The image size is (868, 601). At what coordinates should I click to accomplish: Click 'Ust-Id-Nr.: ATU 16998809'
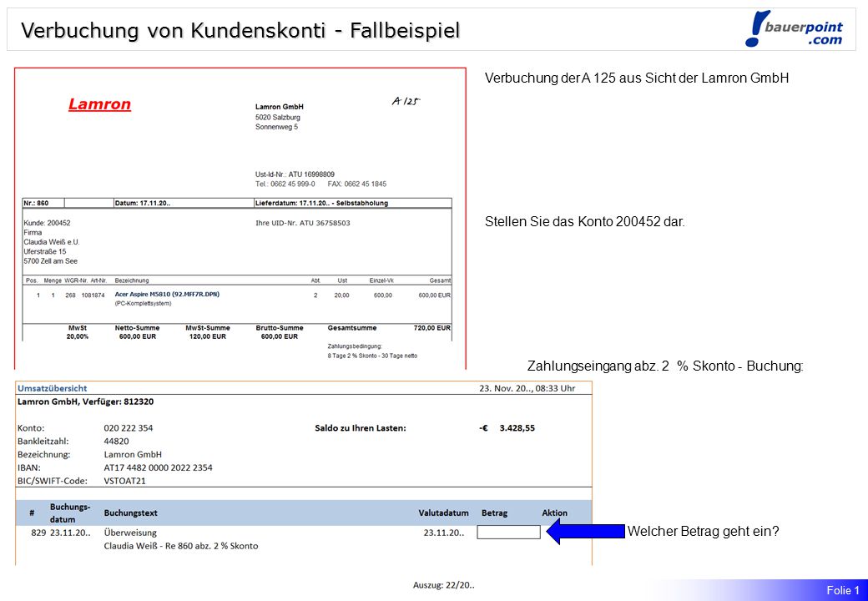click(295, 174)
